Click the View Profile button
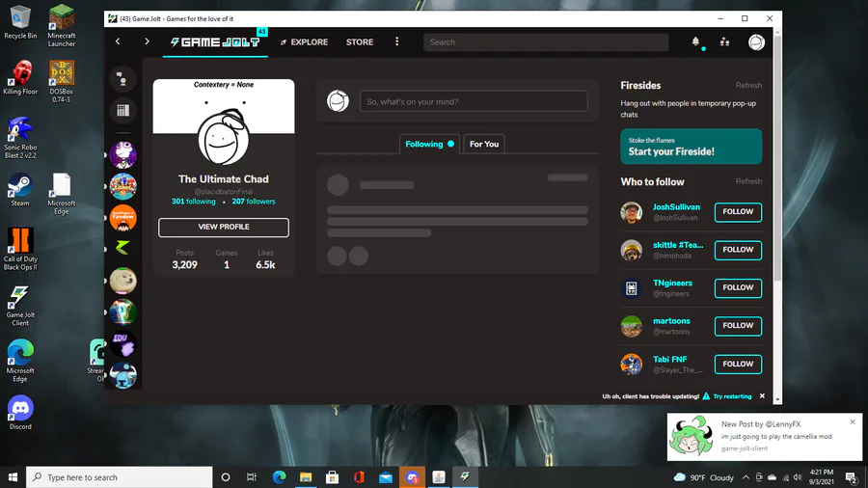The width and height of the screenshot is (868, 488). (x=224, y=228)
